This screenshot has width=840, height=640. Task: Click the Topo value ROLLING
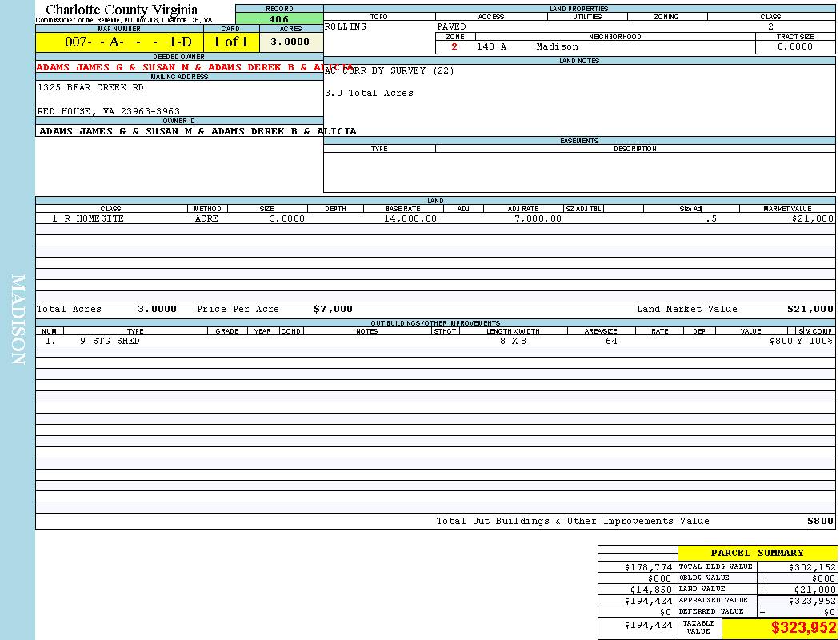(x=346, y=26)
